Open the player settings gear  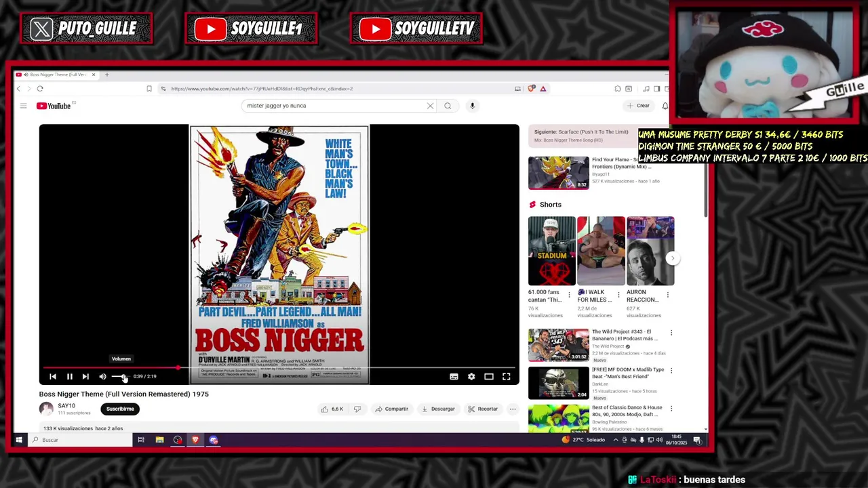coord(471,377)
